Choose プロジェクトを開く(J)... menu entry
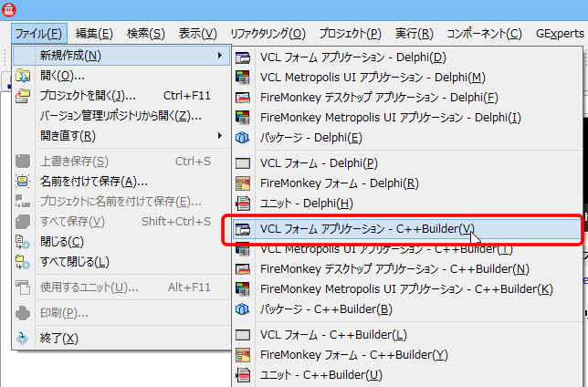The width and height of the screenshot is (588, 387). [121, 96]
